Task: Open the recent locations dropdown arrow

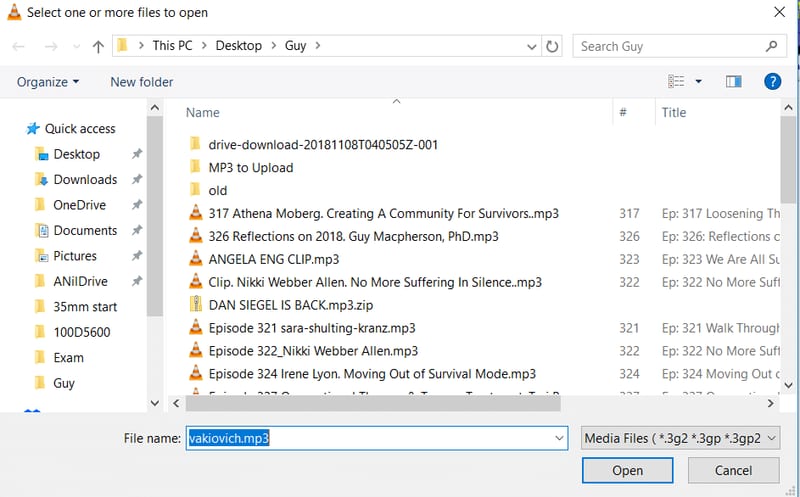Action: 77,47
